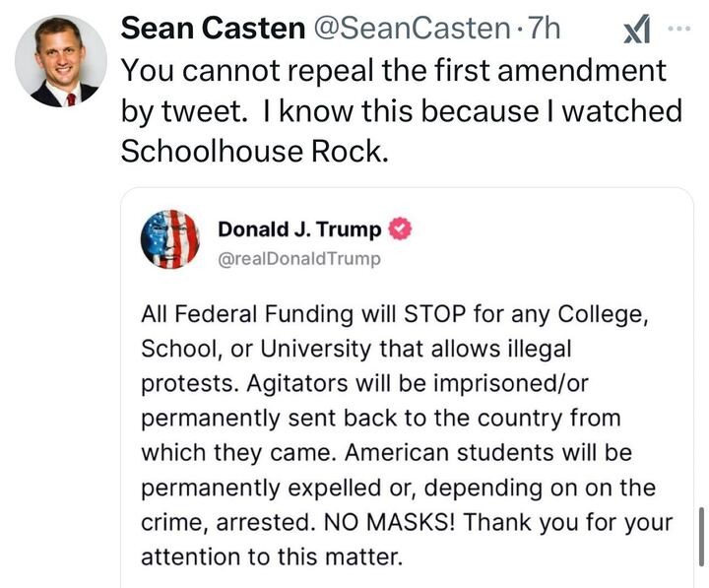Click the scrollbar thumb at right edge
Screen dimensions: 709x588
click(x=701, y=537)
